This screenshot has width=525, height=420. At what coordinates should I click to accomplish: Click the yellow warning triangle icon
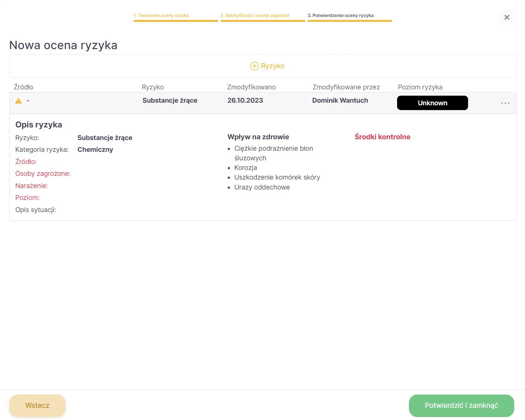coord(18,101)
